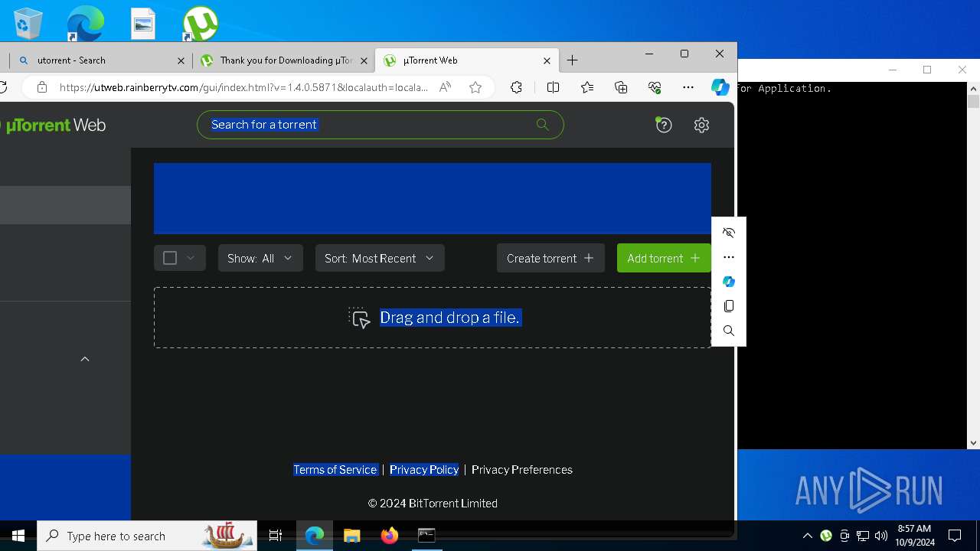
Task: Open the Windows Start menu
Action: coord(18,536)
